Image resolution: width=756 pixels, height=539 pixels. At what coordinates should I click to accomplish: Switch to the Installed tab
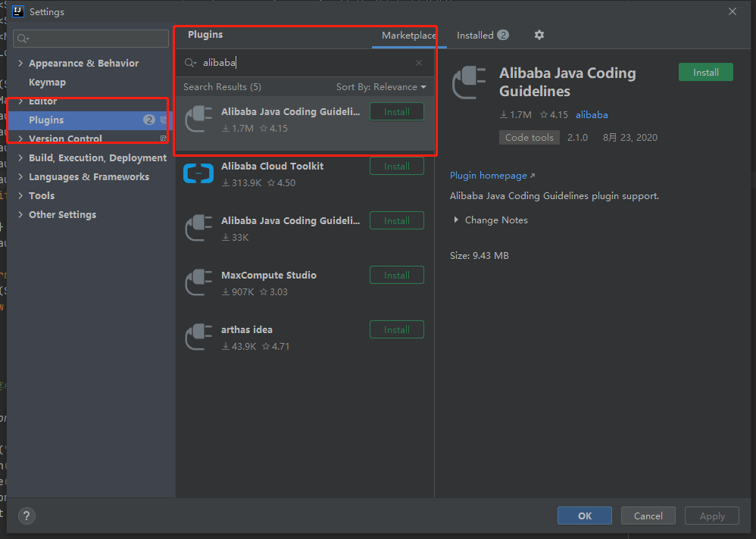pyautogui.click(x=482, y=35)
